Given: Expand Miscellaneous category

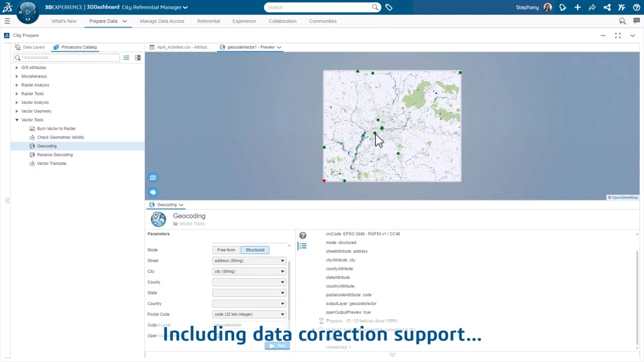Looking at the screenshot, I should (17, 76).
